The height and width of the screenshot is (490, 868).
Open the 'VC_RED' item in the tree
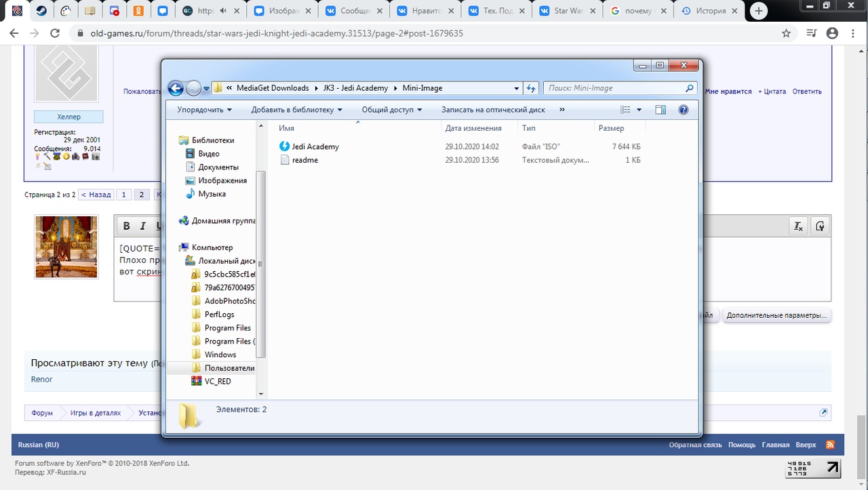[x=218, y=382]
